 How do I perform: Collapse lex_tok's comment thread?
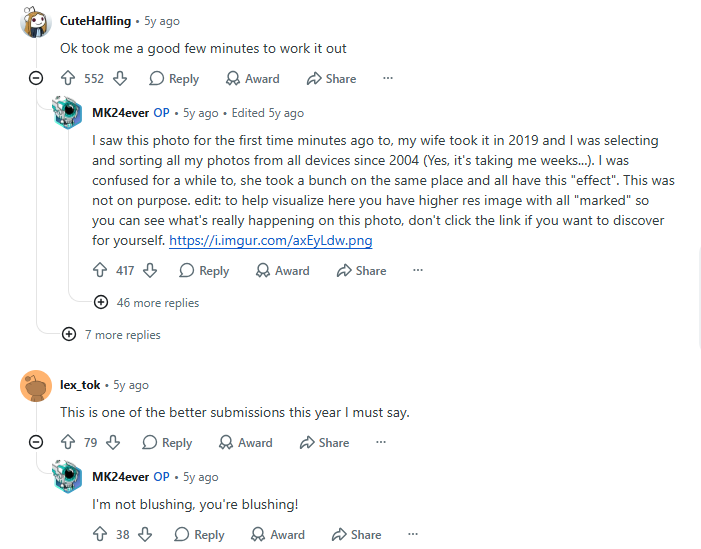[36, 442]
